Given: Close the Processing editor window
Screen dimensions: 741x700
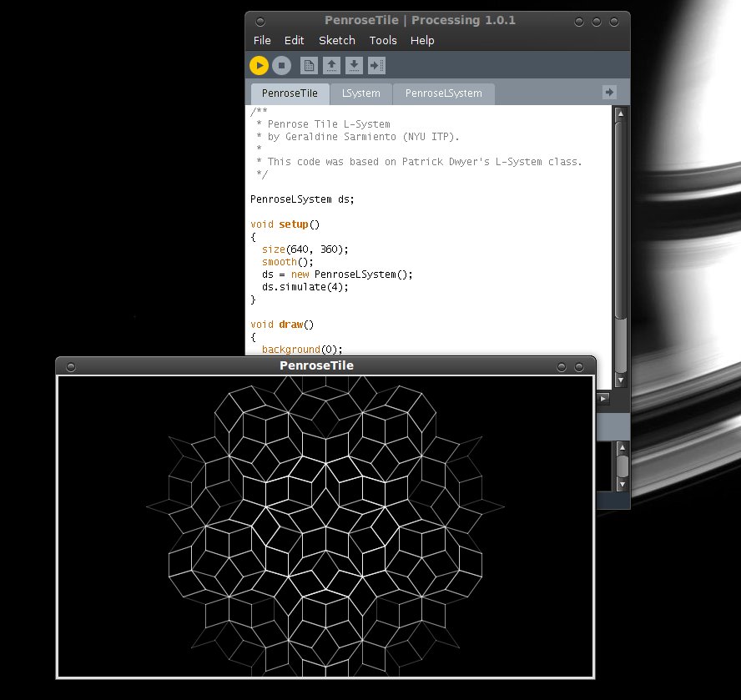Looking at the screenshot, I should (x=614, y=22).
